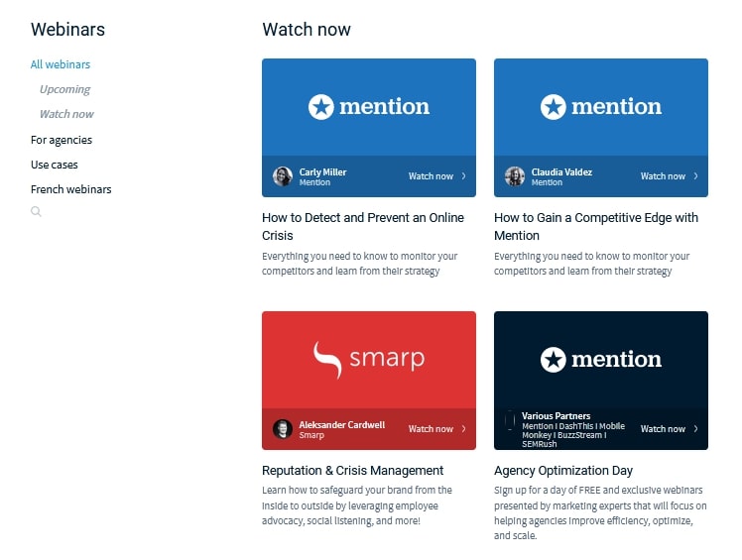This screenshot has height=560, width=742.
Task: Click the chevron on the Smarp card's Watch now
Action: pos(464,428)
